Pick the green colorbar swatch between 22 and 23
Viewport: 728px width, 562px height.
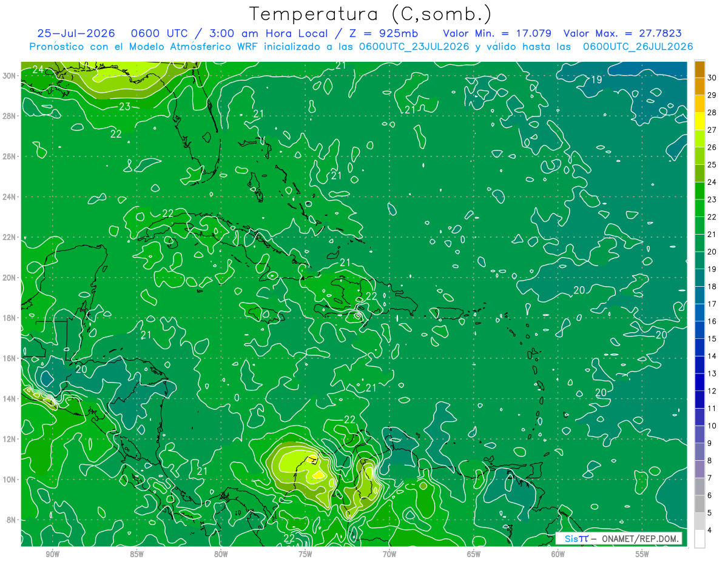click(x=699, y=209)
